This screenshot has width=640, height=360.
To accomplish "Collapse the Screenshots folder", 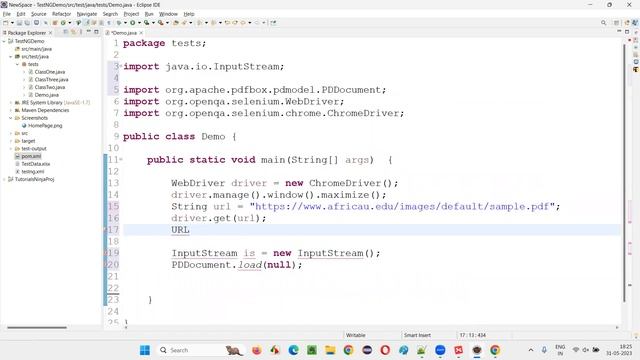I will [11, 118].
